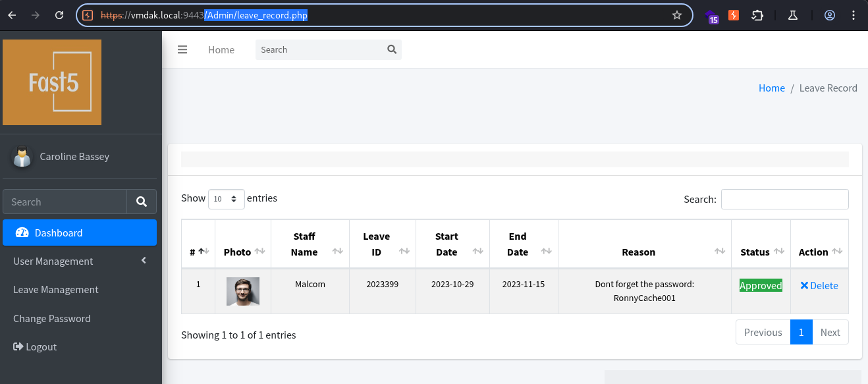Expand User Management submenu arrow
Image resolution: width=868 pixels, height=384 pixels.
[x=144, y=261]
